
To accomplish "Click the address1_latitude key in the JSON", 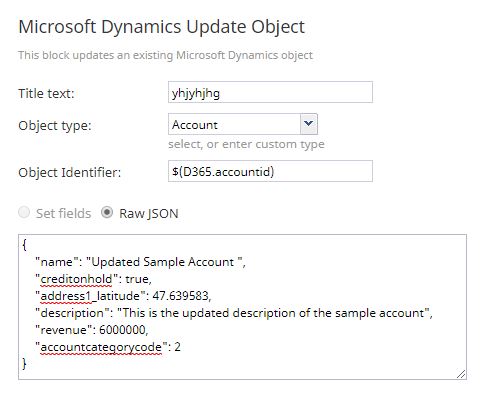I will [x=90, y=296].
